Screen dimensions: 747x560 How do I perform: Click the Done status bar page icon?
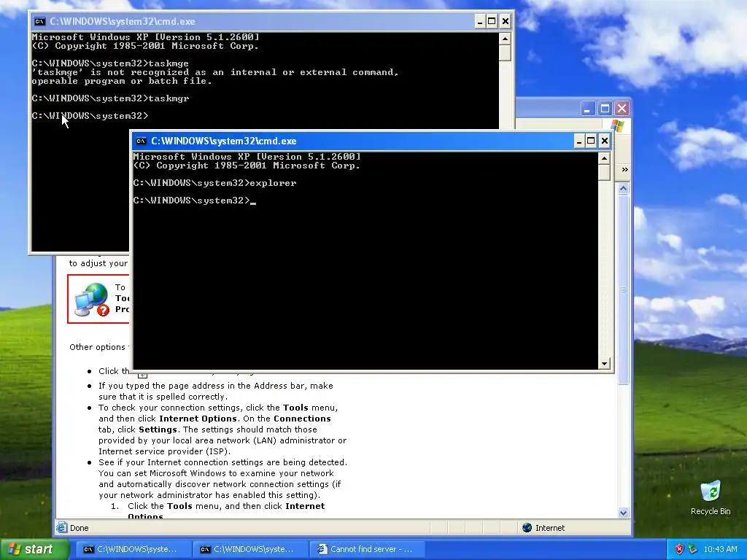61,528
